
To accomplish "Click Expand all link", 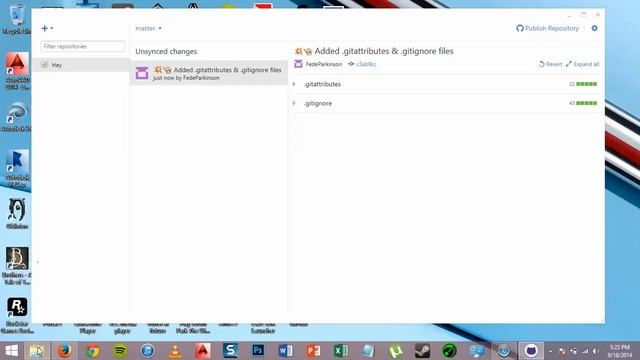I will coord(582,64).
